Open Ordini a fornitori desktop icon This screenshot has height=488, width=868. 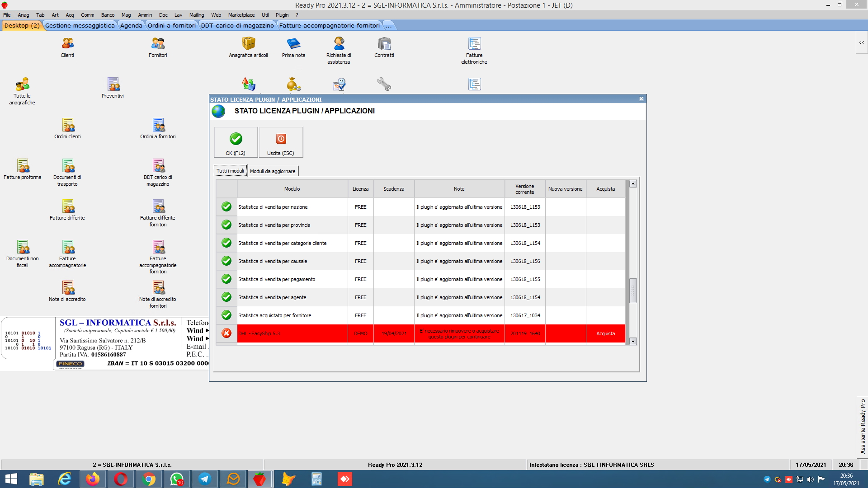click(158, 129)
